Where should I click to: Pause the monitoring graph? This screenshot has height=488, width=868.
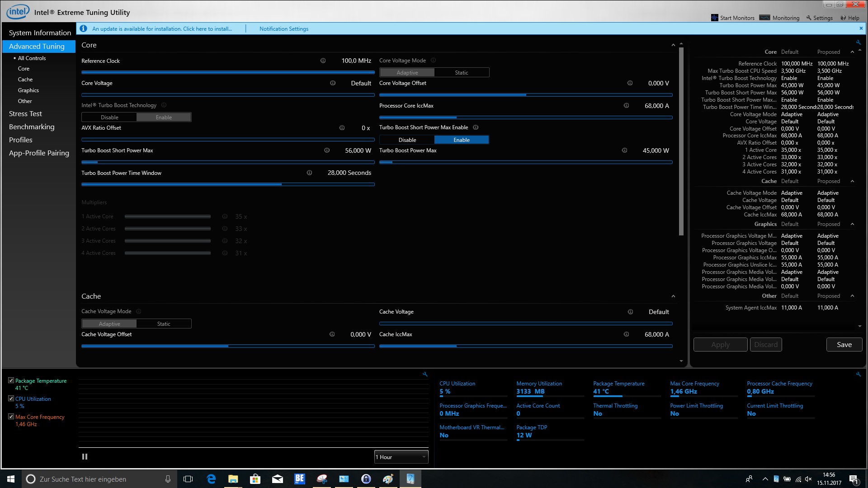point(85,457)
